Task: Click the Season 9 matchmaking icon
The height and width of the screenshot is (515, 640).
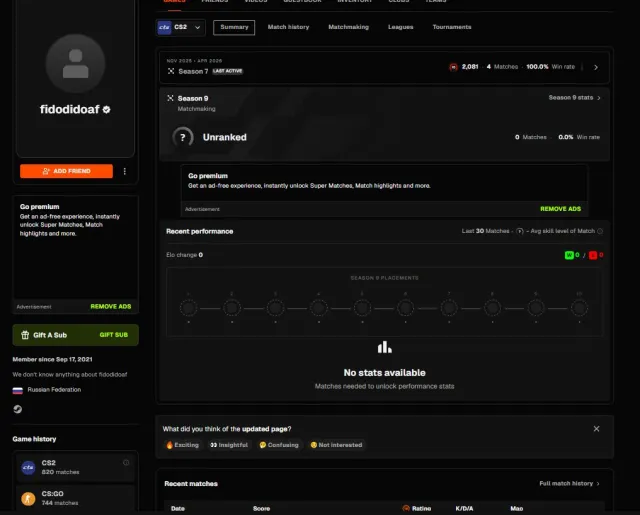Action: (x=170, y=98)
